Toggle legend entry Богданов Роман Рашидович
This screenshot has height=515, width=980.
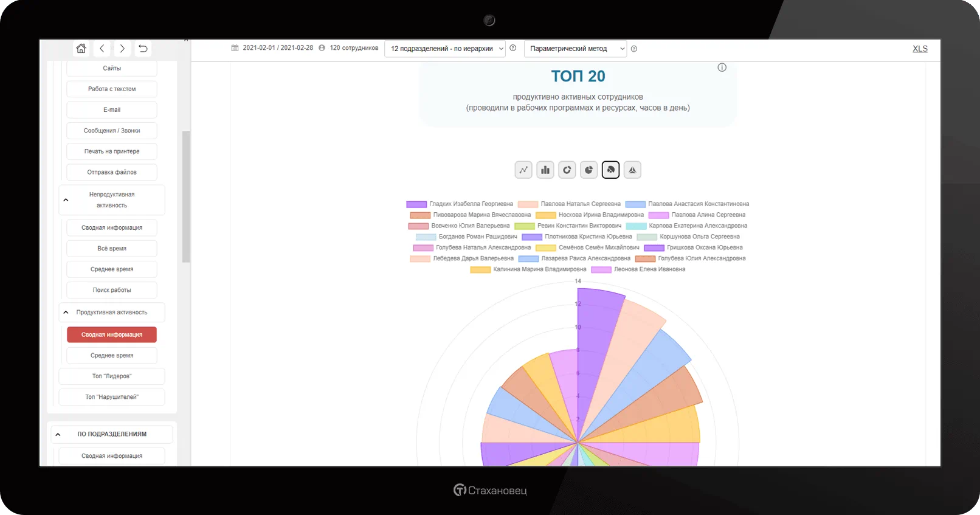click(467, 237)
